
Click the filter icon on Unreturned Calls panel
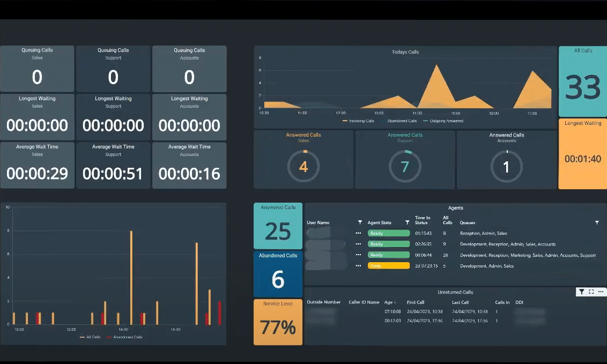(582, 292)
